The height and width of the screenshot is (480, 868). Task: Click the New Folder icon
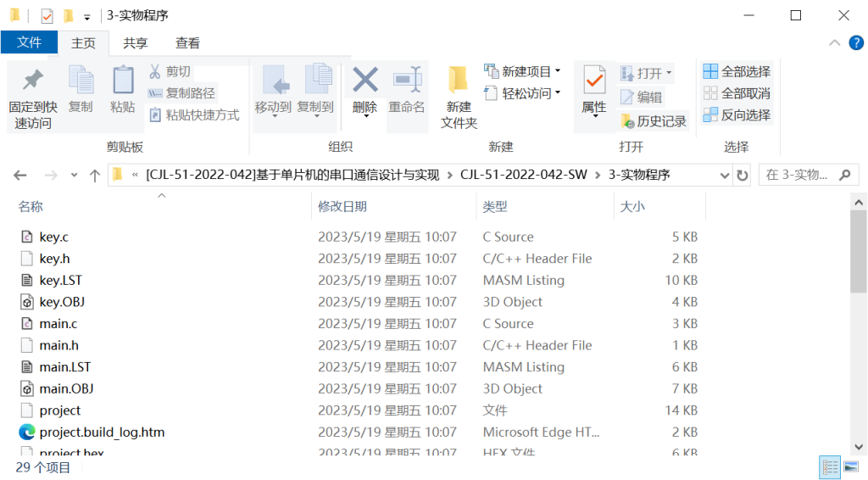(x=459, y=80)
